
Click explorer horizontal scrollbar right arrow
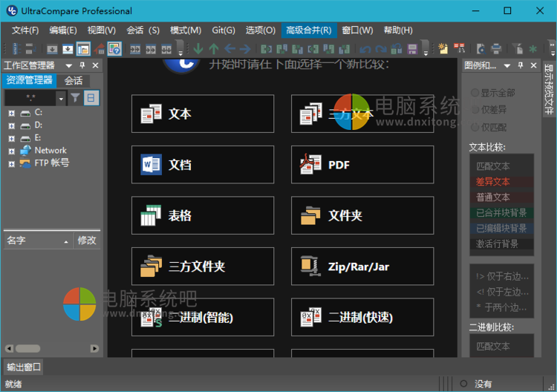[x=94, y=348]
